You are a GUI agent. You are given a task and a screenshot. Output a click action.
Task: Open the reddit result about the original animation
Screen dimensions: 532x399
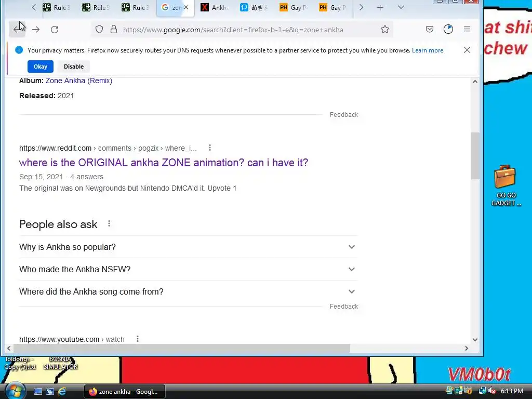coord(164,163)
